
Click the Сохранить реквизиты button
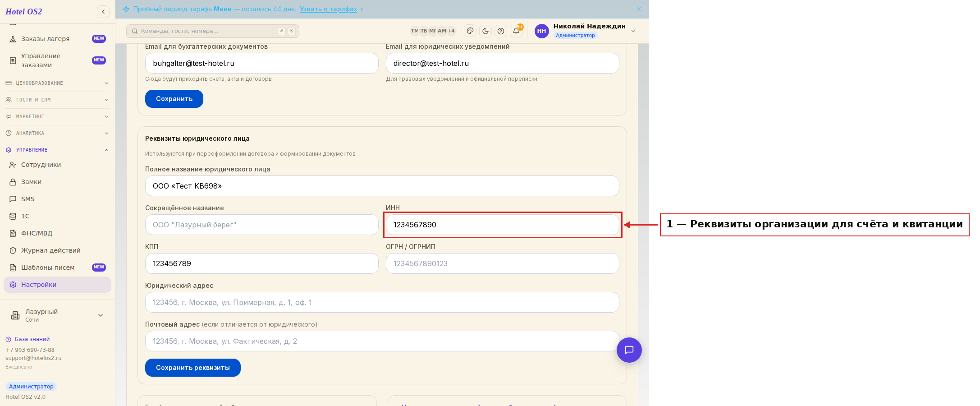pos(193,368)
